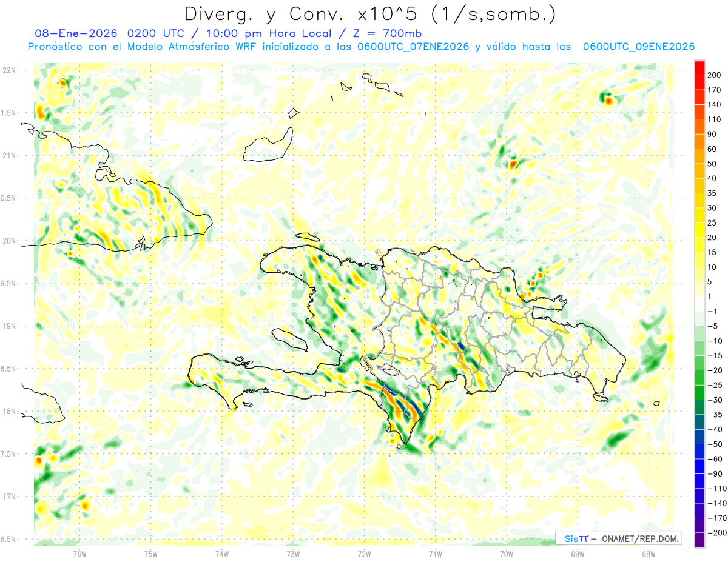Click the '17N' latitude label

pos(9,497)
